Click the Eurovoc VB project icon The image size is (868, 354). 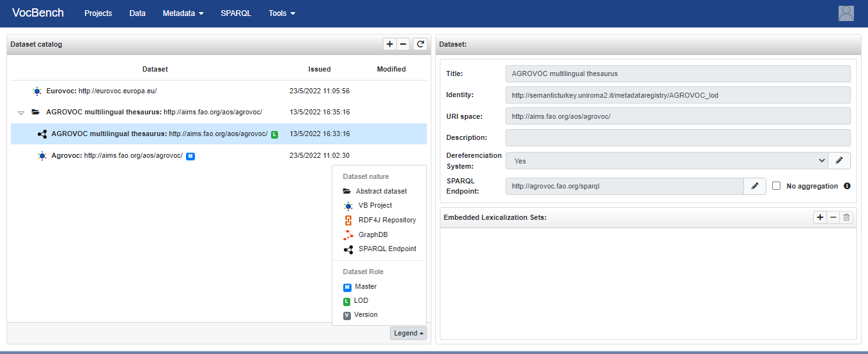click(x=37, y=91)
